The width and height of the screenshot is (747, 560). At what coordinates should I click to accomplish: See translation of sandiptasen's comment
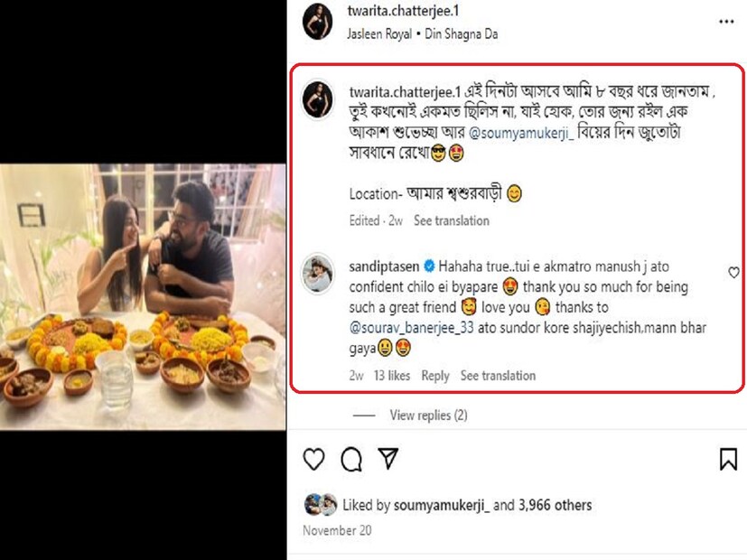498,376
